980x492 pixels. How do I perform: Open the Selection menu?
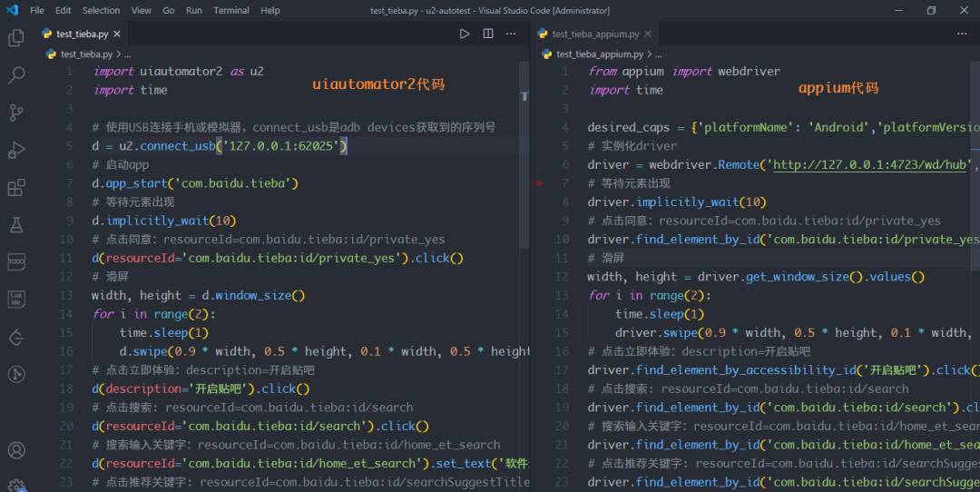[x=102, y=11]
